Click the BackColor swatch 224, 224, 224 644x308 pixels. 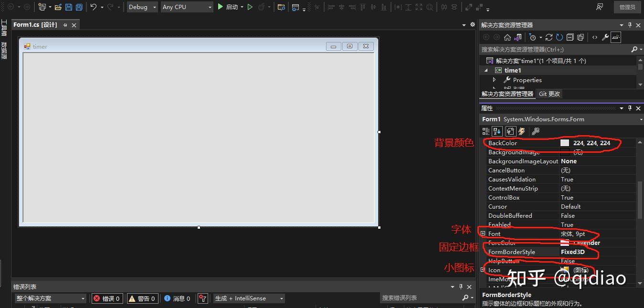565,143
